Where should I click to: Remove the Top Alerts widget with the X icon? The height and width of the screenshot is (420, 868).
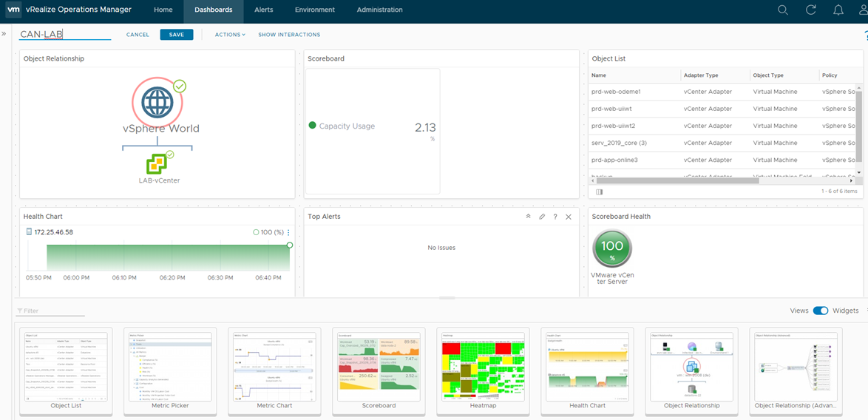coord(569,217)
